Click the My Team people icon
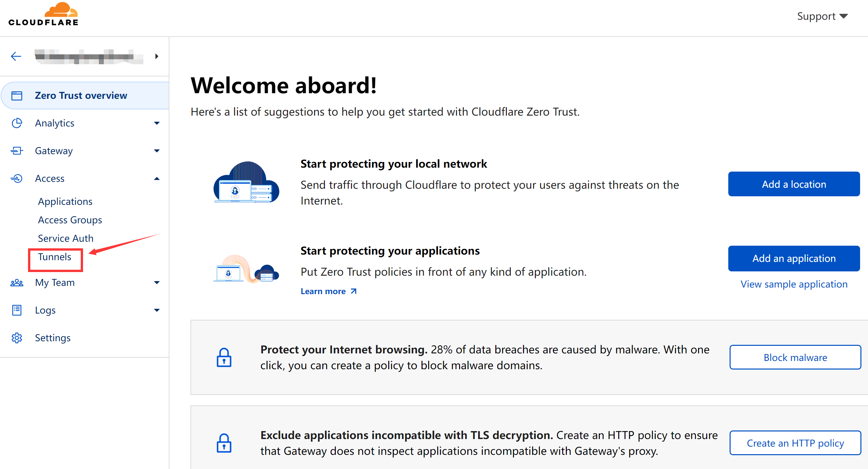The width and height of the screenshot is (868, 469). tap(17, 283)
